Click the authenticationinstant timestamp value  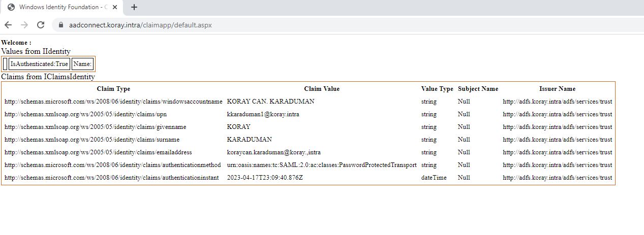[265, 178]
